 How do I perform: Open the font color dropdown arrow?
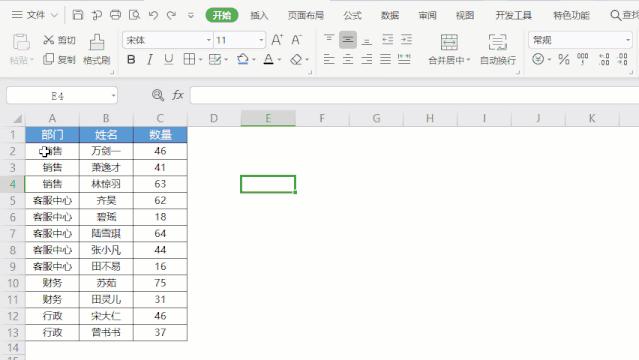(279, 60)
